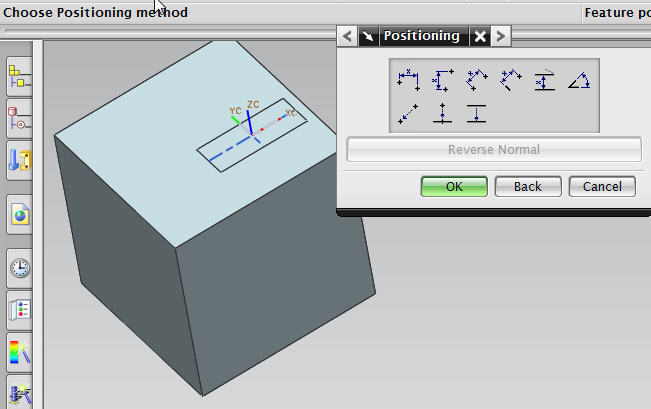Open the Assembly Navigator sidebar tab
Viewport: 651px width, 409px height.
tap(20, 77)
